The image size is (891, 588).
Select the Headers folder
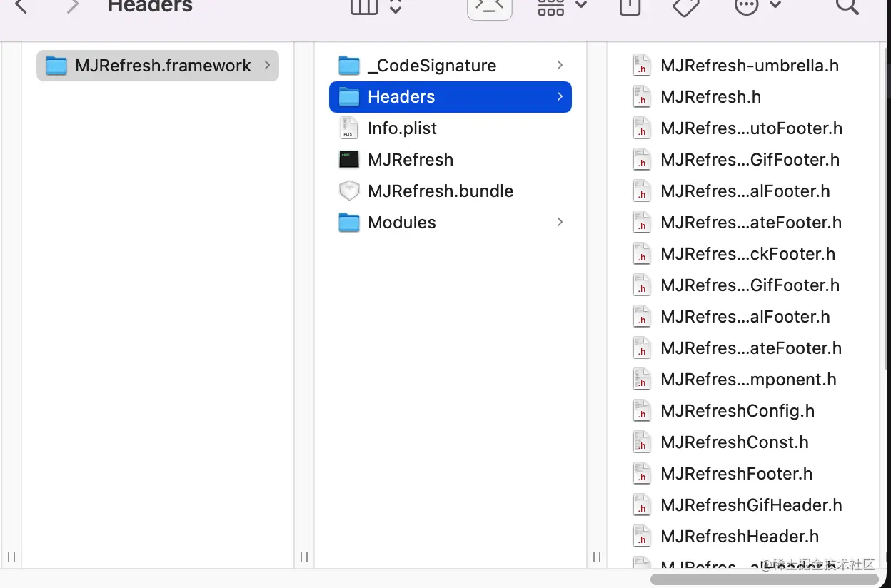click(450, 97)
